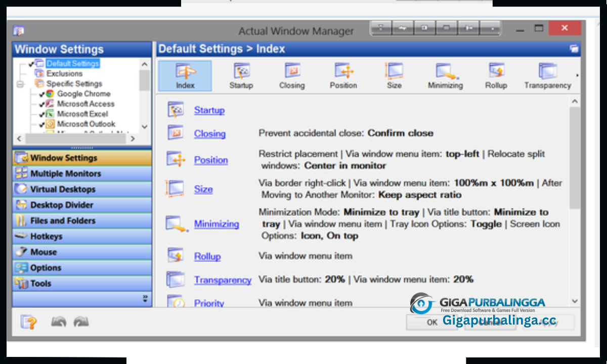Viewport: 607px width, 364px height.
Task: Select Google Chrome in the tree
Action: [x=83, y=94]
